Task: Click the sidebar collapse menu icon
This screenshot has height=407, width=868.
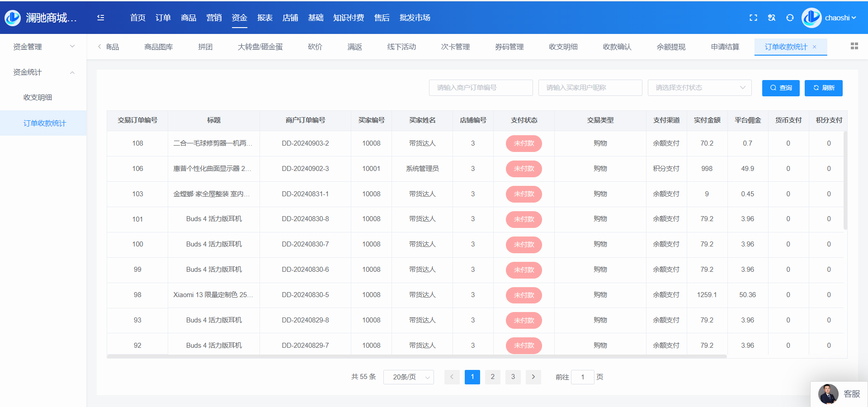Action: (x=100, y=18)
